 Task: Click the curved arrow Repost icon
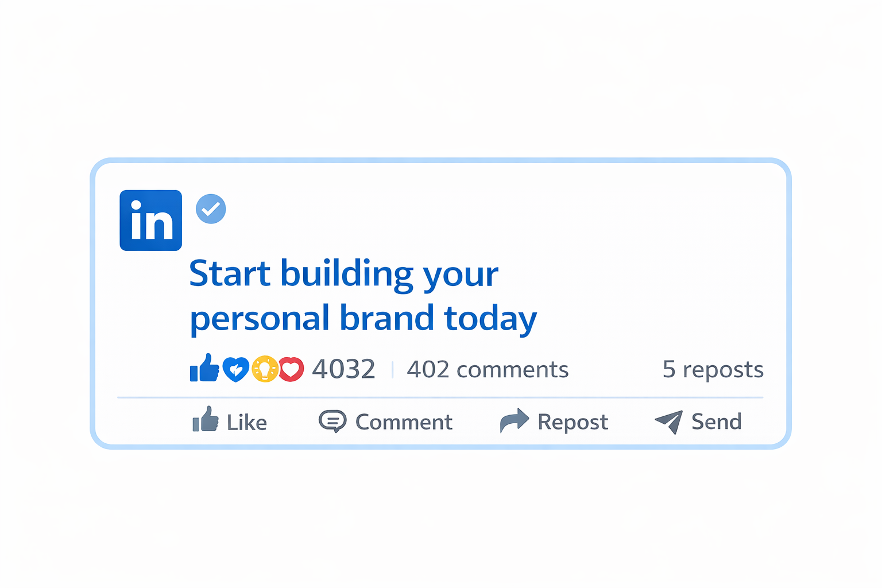514,420
